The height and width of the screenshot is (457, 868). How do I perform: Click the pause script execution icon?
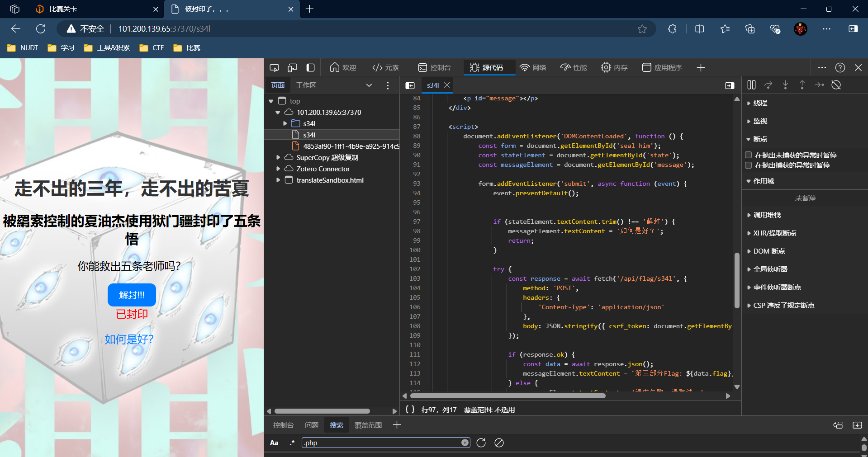(x=751, y=85)
